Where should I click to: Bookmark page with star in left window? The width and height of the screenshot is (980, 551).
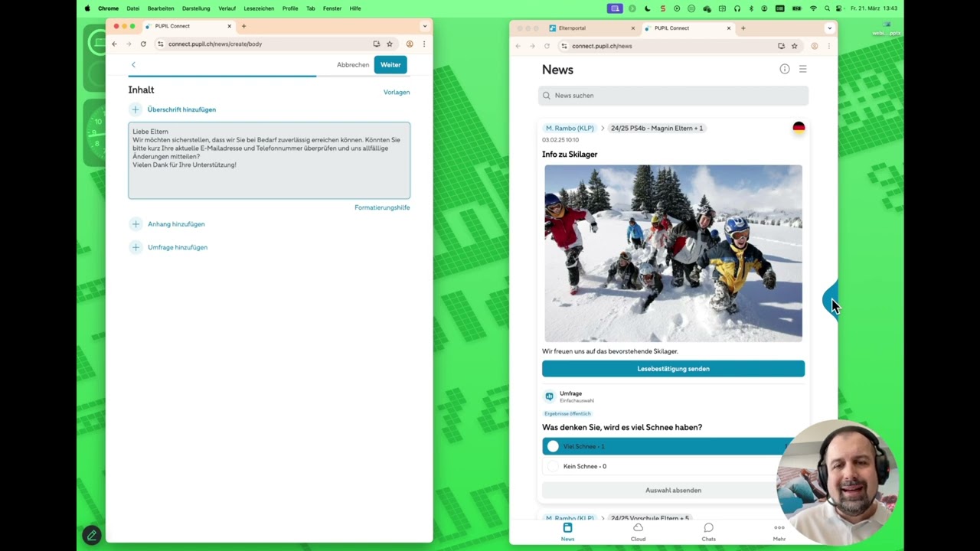point(390,44)
